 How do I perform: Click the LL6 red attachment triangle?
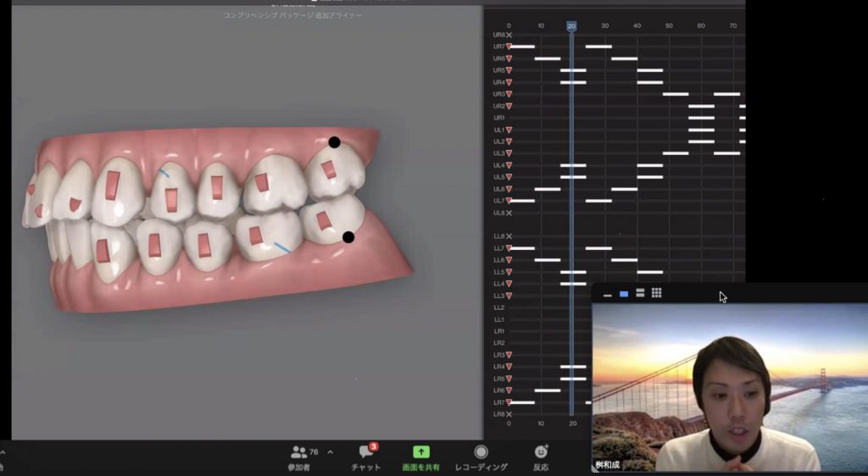coord(509,260)
